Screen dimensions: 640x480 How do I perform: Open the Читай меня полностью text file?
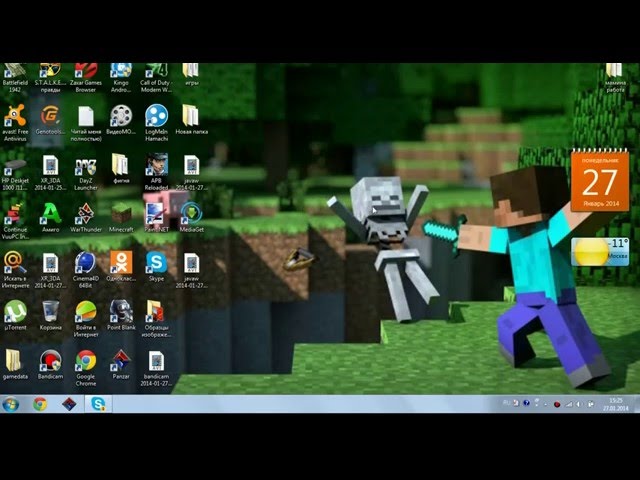[x=86, y=122]
